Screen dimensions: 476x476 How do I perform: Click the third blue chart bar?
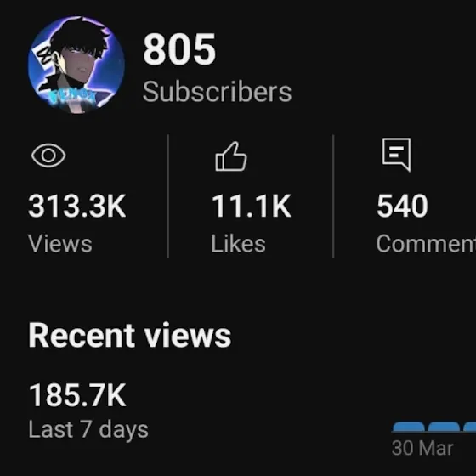coord(469,427)
